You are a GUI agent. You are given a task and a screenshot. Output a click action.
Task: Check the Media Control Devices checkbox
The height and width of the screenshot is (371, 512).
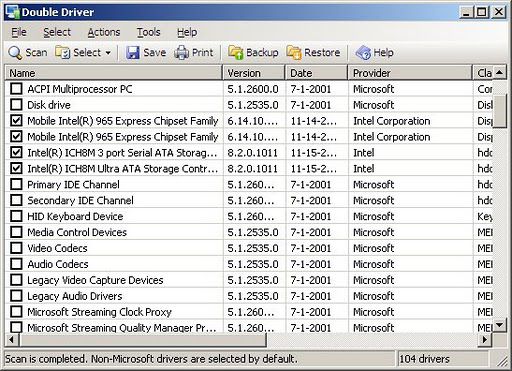pos(16,232)
